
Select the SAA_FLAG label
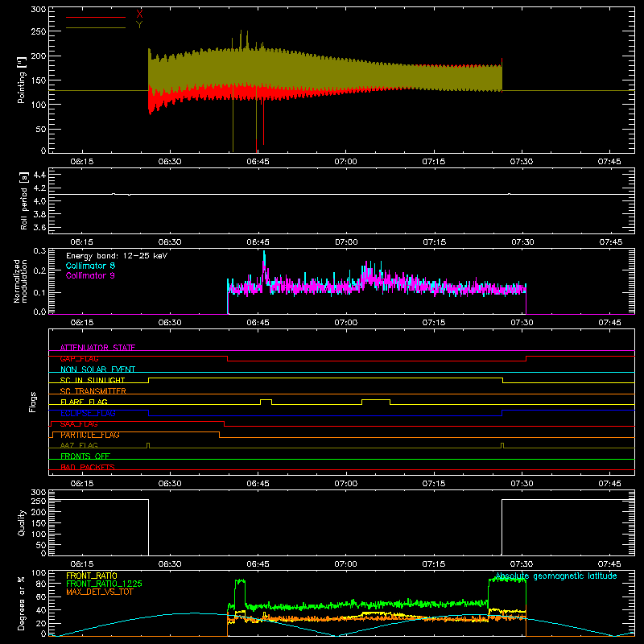(79, 424)
